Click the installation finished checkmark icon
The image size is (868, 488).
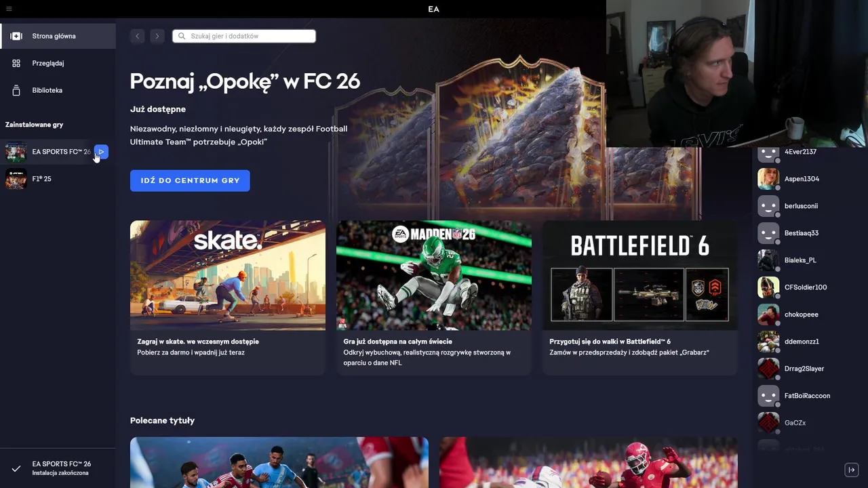pyautogui.click(x=16, y=468)
